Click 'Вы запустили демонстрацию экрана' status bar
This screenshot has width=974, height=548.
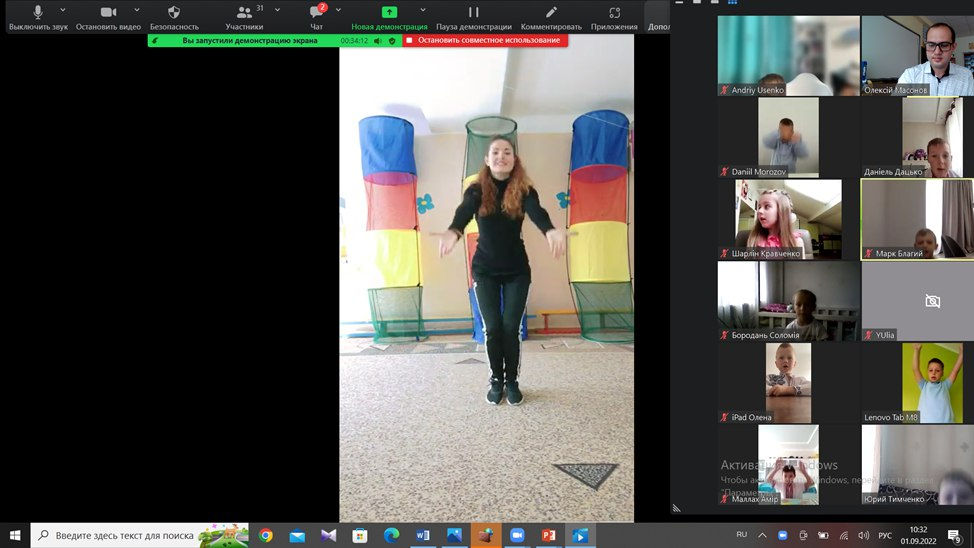click(250, 40)
